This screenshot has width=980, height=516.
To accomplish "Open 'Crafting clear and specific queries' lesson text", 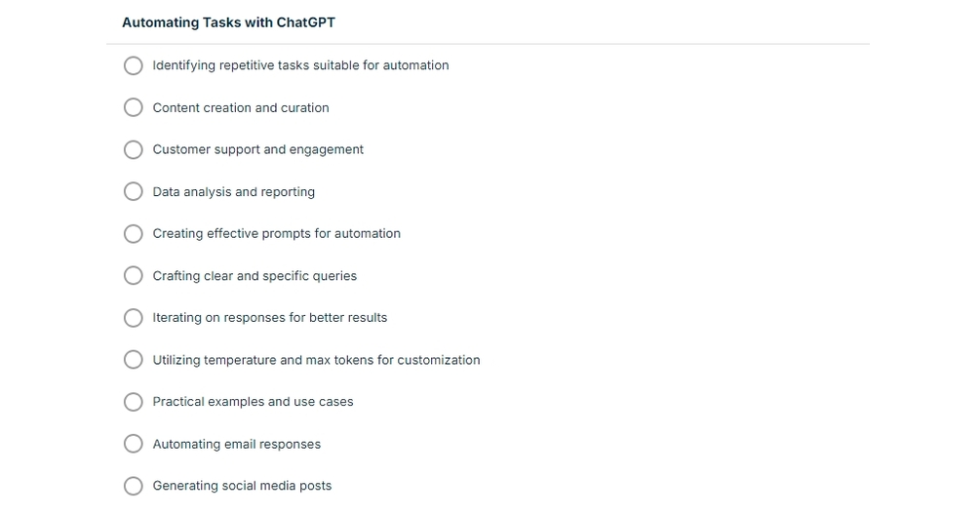I will point(255,276).
